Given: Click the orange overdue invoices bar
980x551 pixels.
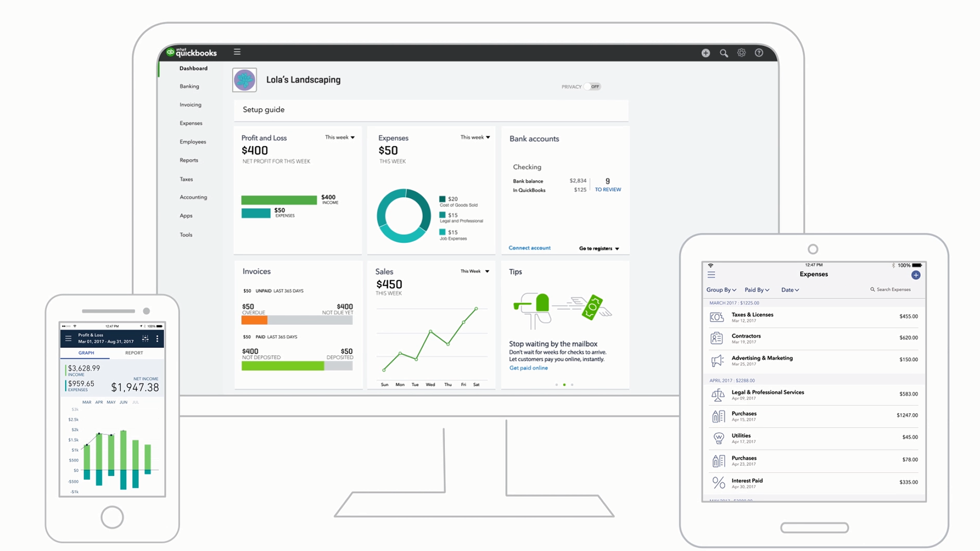Looking at the screenshot, I should tap(254, 320).
